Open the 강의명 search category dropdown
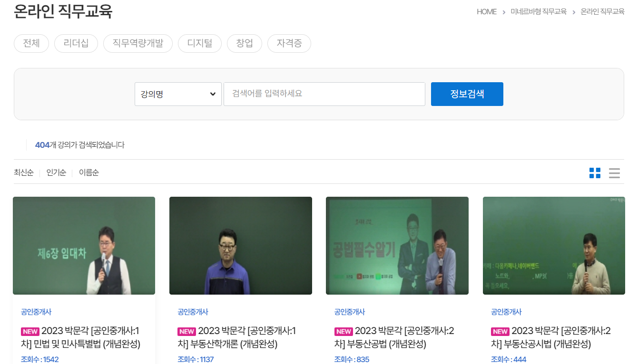The width and height of the screenshot is (638, 364). coord(178,94)
